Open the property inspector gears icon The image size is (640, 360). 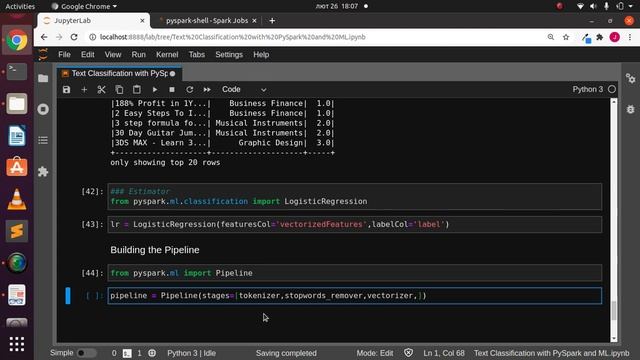pyautogui.click(x=631, y=78)
